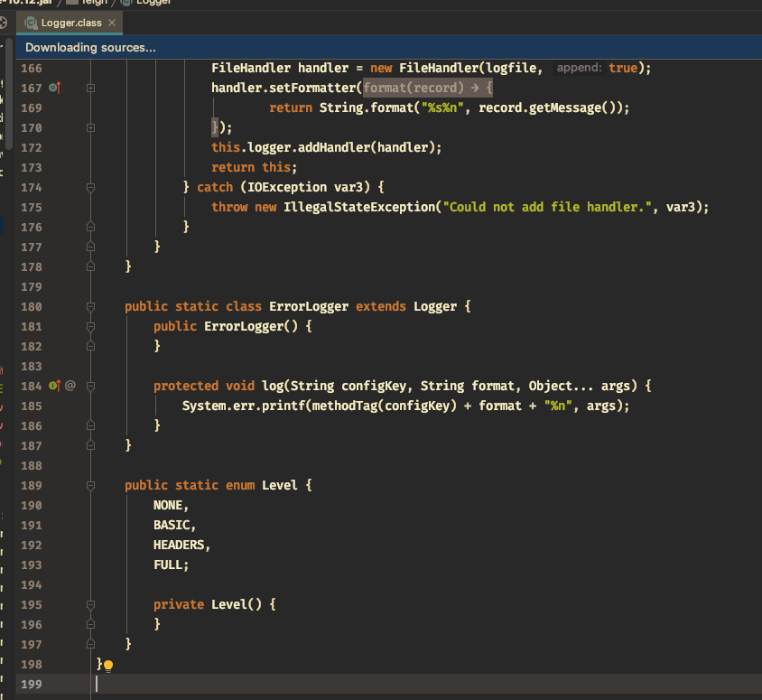The image size is (762, 700).
Task: Click the logfile argument on line 166
Action: (511, 68)
